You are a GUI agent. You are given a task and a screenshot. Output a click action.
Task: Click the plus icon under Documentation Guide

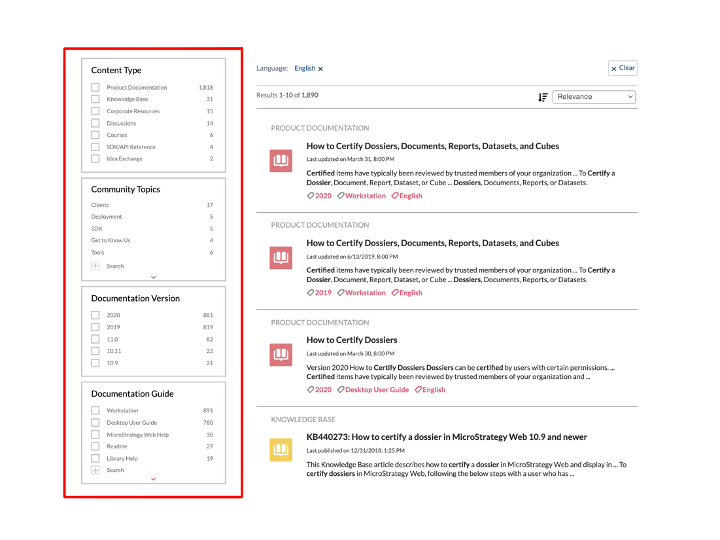click(x=96, y=470)
